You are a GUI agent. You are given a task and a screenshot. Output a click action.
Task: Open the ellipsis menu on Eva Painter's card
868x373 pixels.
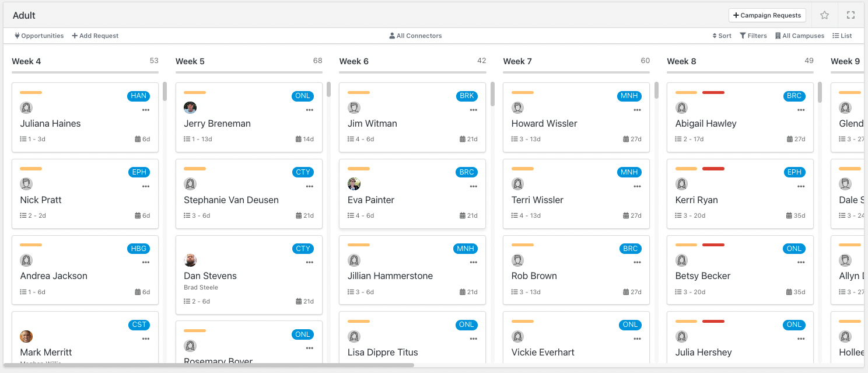(x=473, y=186)
